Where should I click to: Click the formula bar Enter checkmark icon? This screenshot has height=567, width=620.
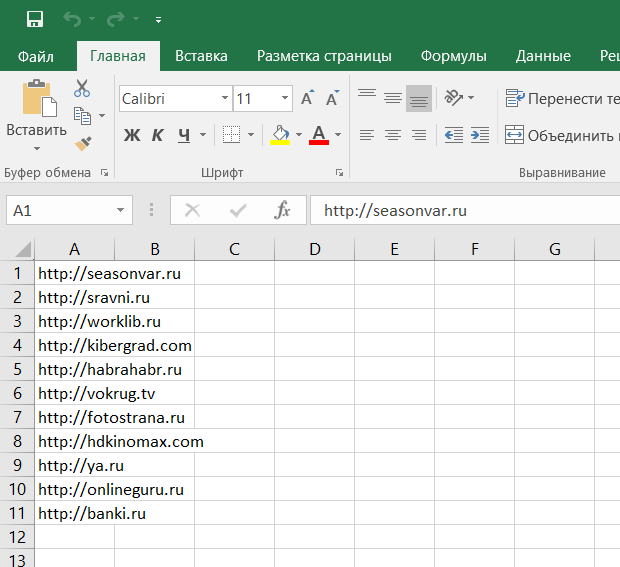click(238, 210)
